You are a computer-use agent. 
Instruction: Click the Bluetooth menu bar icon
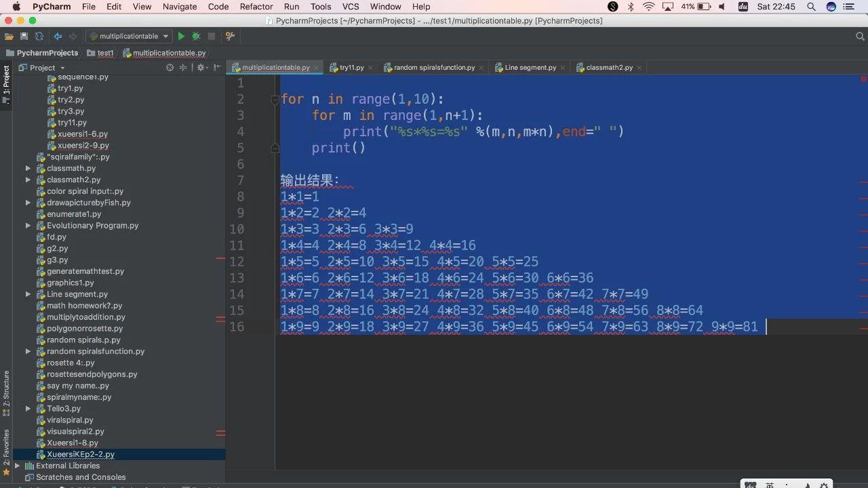coord(631,7)
